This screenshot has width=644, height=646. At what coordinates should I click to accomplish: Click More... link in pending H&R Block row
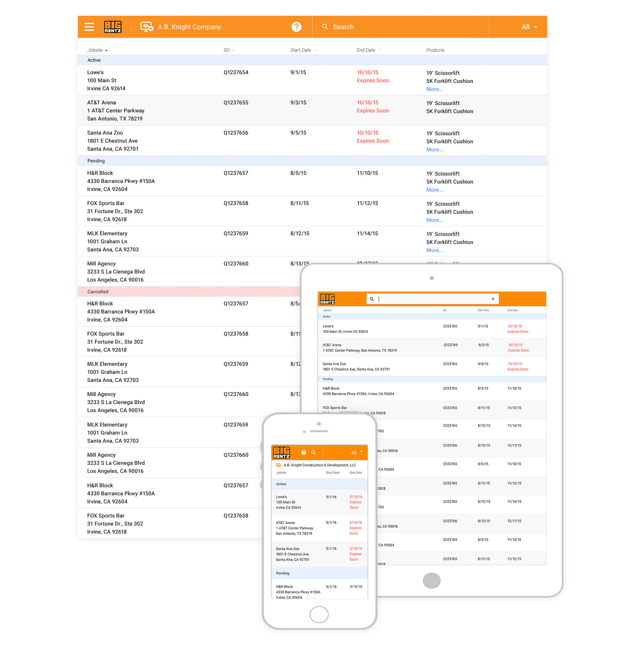[x=435, y=190]
